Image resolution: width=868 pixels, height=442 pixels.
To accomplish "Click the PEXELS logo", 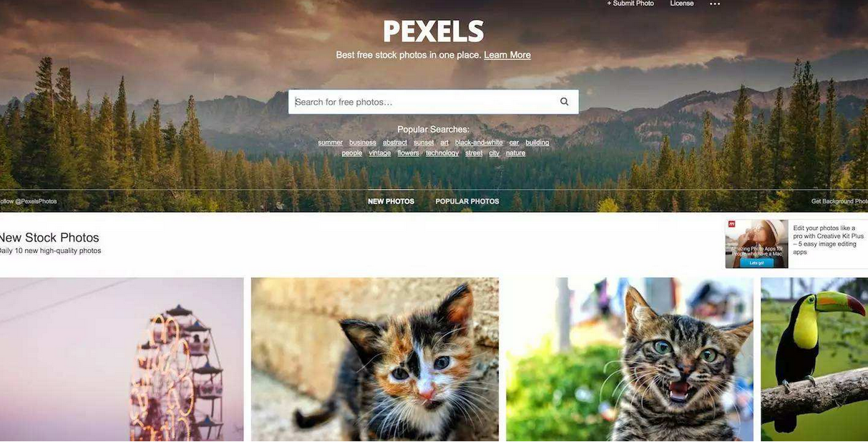I will [434, 32].
